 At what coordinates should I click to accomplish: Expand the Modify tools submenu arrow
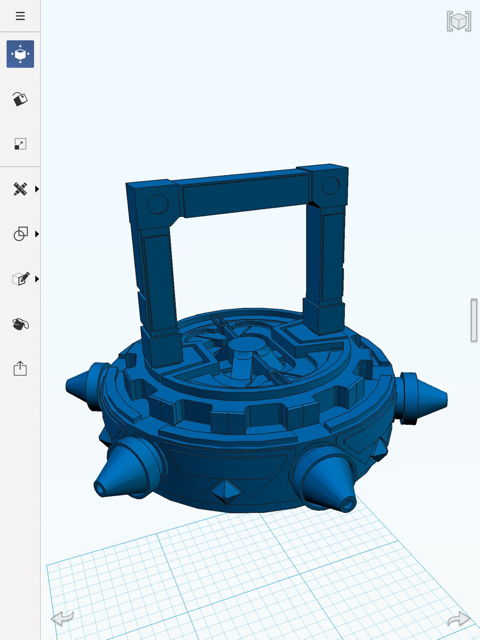coord(37,279)
